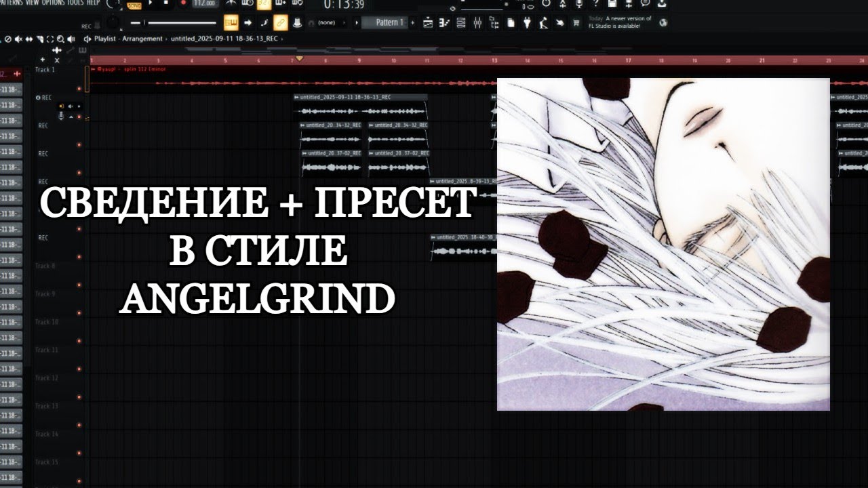
Task: Click the shopping cart icon
Action: click(576, 23)
